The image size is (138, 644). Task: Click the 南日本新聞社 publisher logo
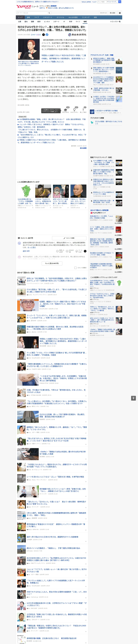pos(77,35)
